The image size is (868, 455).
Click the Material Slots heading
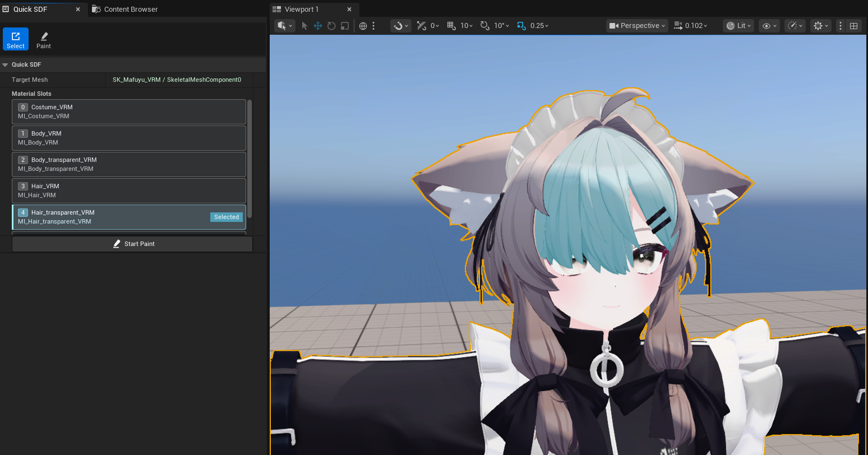pos(31,94)
